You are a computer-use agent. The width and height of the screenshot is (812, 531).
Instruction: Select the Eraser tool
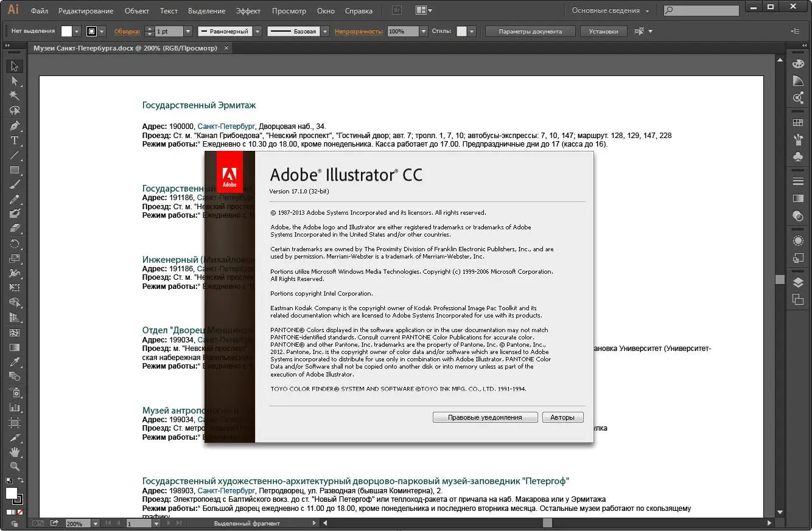(x=15, y=229)
